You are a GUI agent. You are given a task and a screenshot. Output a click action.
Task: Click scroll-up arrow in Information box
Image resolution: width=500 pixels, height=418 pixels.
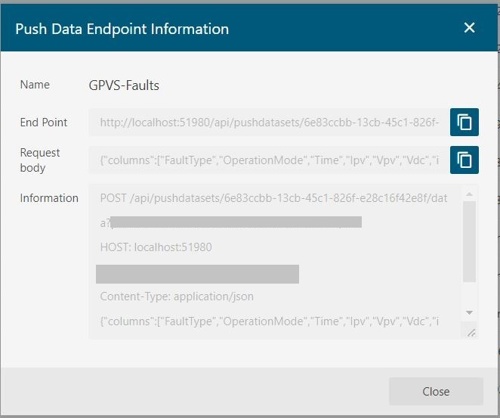click(x=469, y=194)
